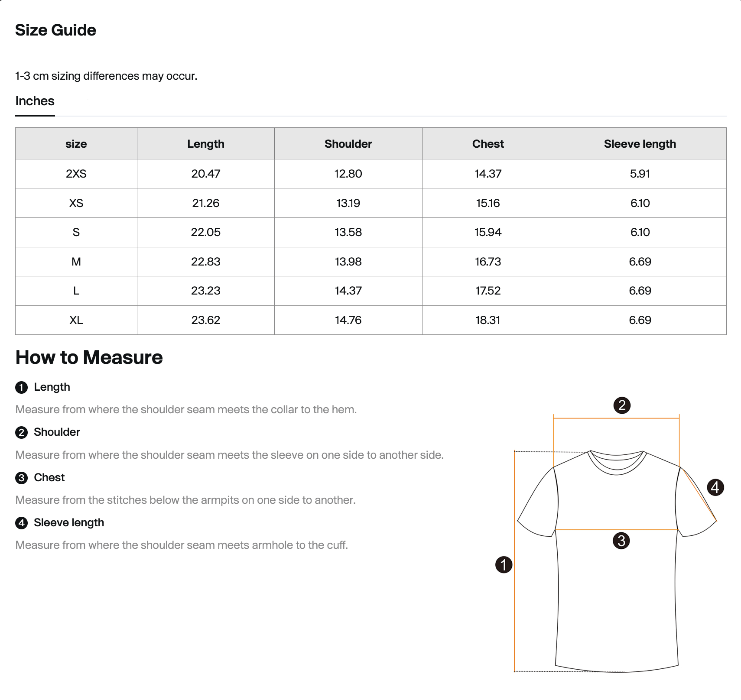741x700 pixels.
Task: Click the number 1 Length bullet icon
Action: [21, 387]
